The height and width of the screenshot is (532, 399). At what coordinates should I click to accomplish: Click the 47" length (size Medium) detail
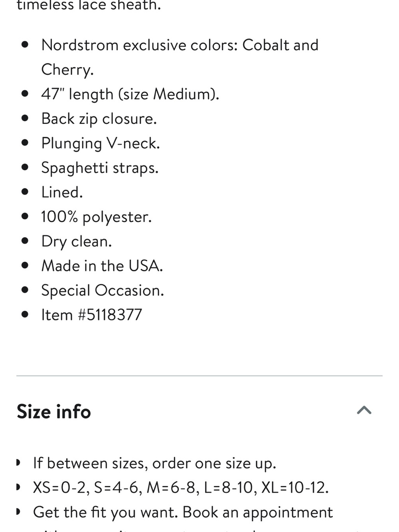[x=130, y=94]
